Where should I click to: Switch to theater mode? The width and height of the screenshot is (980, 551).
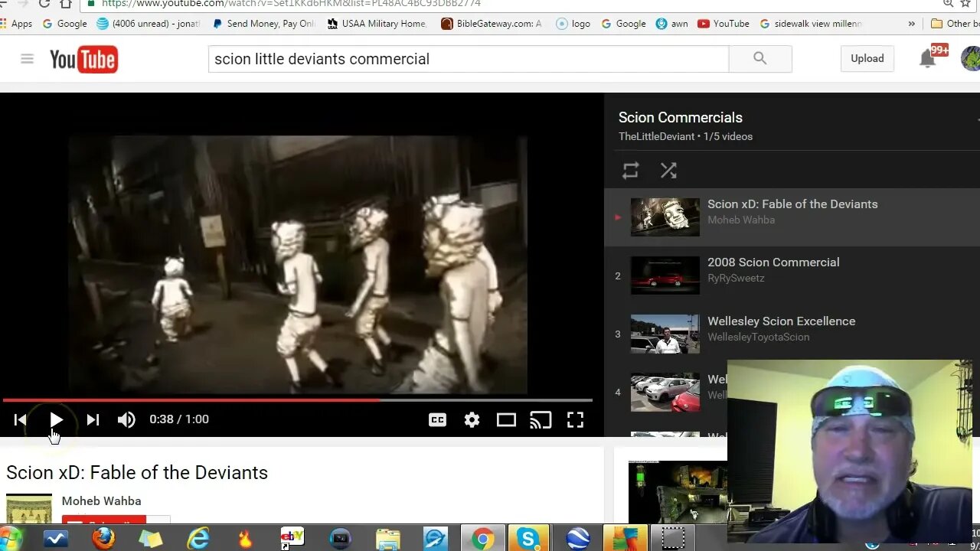pyautogui.click(x=506, y=419)
